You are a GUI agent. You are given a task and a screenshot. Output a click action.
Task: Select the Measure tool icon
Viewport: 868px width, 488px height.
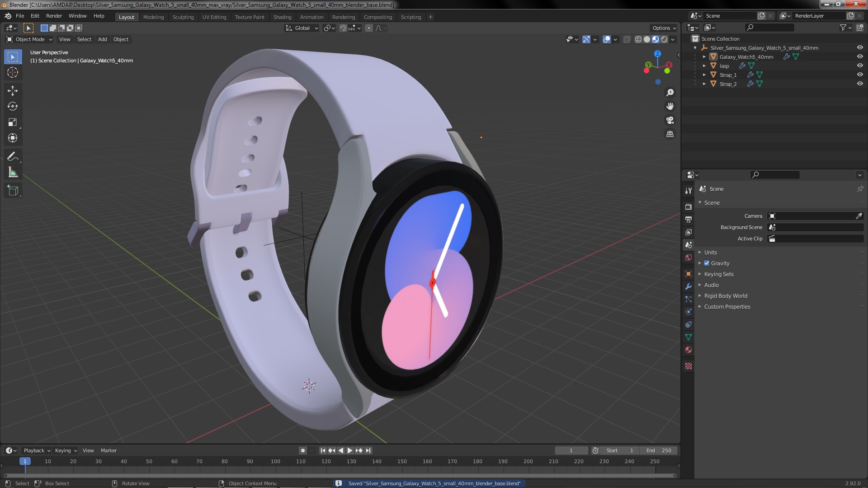click(13, 172)
